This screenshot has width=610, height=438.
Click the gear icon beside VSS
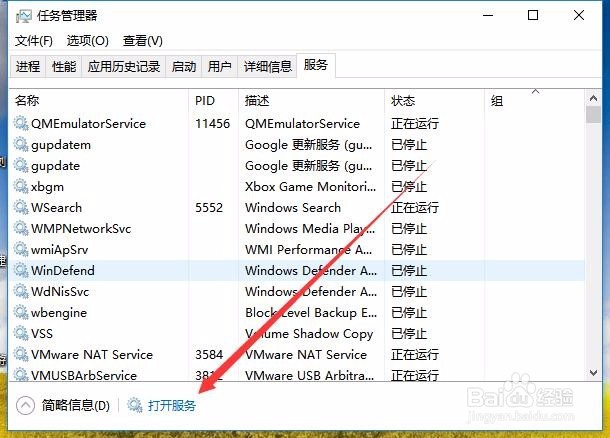pyautogui.click(x=21, y=333)
